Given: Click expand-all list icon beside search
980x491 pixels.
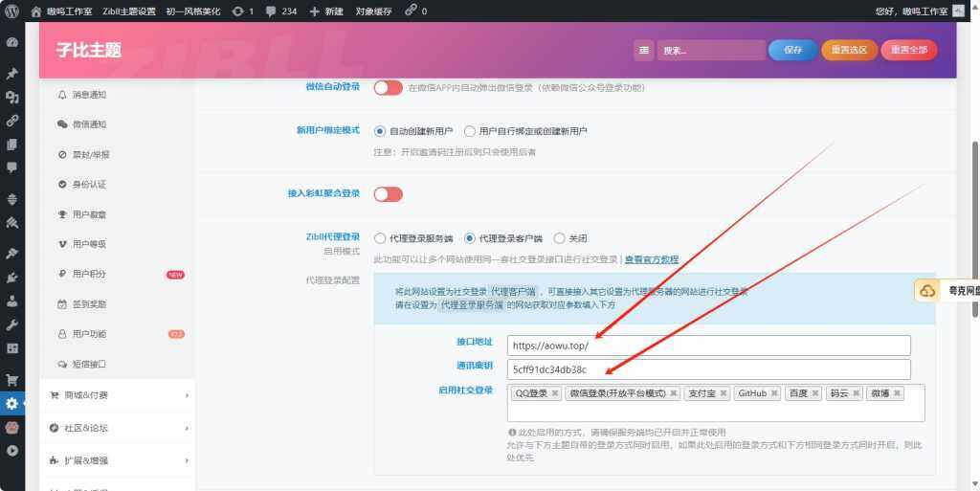Looking at the screenshot, I should pyautogui.click(x=644, y=50).
